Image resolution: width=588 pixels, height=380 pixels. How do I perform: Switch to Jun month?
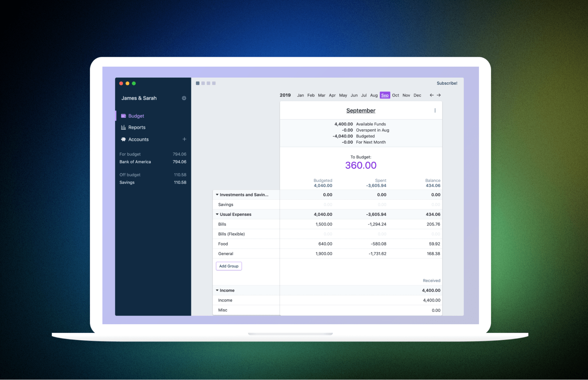354,95
